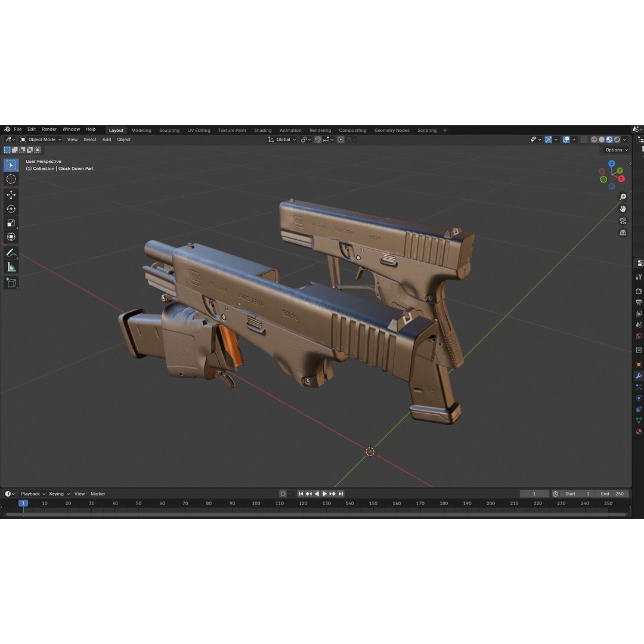The height and width of the screenshot is (644, 644).
Task: Open the Tool properties tab icon
Action: (639, 277)
